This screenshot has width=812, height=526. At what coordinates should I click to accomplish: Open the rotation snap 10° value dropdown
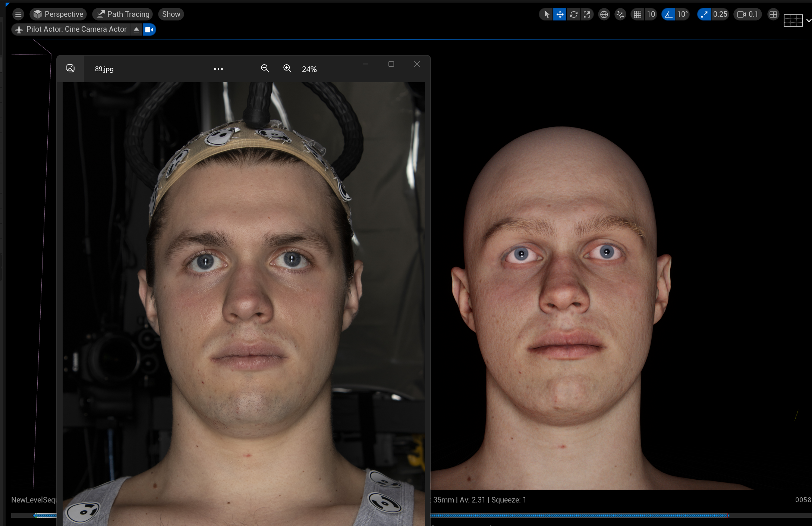(683, 14)
